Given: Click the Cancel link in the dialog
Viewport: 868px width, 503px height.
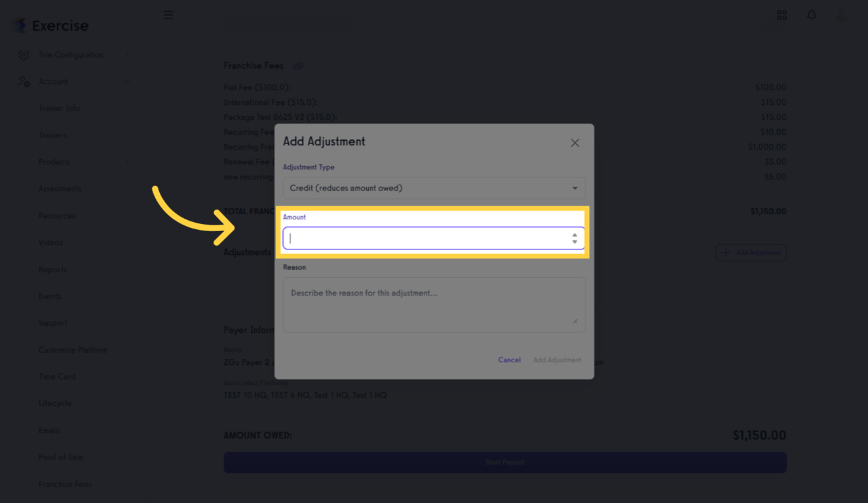Looking at the screenshot, I should click(x=509, y=360).
